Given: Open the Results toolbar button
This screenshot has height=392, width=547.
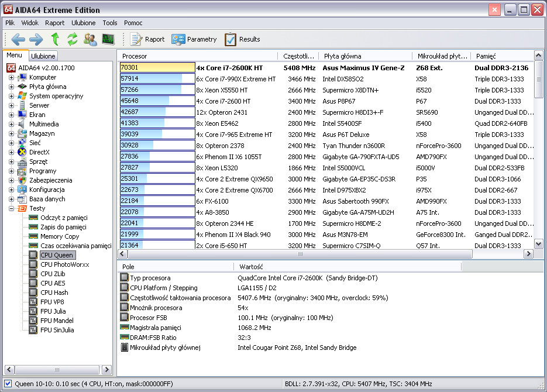Looking at the screenshot, I should (243, 39).
